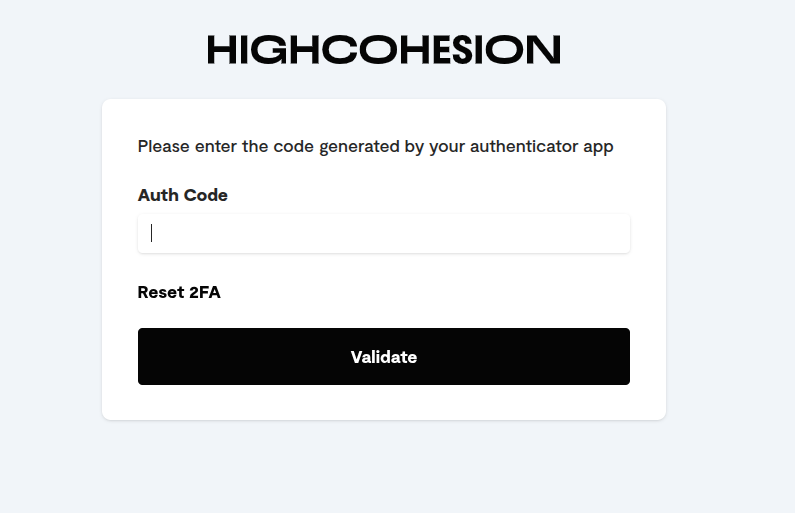Click the HIGHCOHESION logo
The width and height of the screenshot is (795, 513).
[384, 50]
